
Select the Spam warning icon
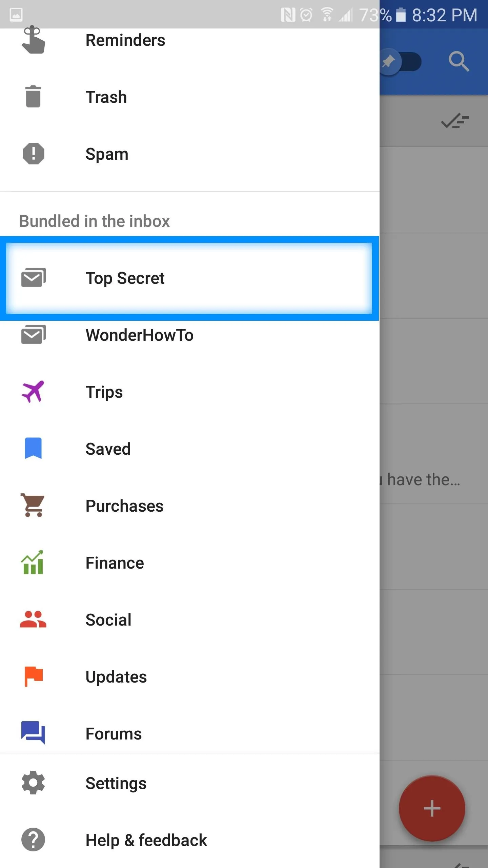[x=33, y=154]
